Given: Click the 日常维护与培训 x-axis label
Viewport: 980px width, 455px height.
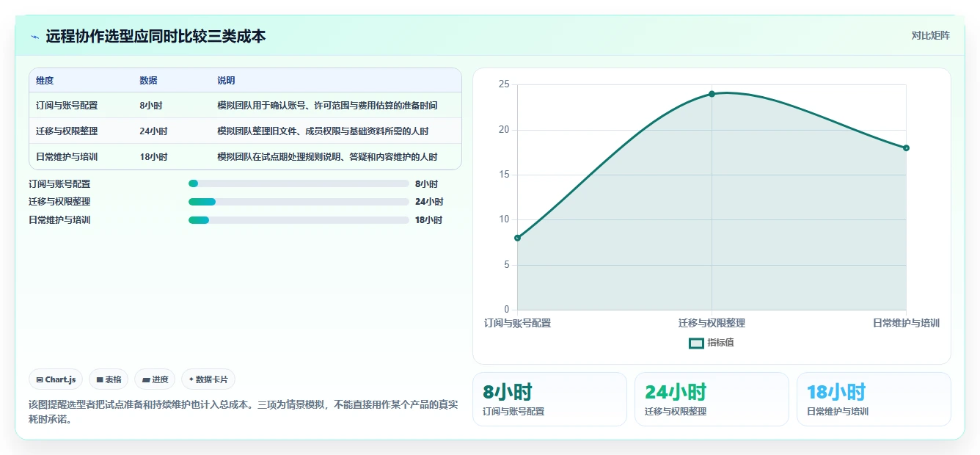Looking at the screenshot, I should coord(906,323).
